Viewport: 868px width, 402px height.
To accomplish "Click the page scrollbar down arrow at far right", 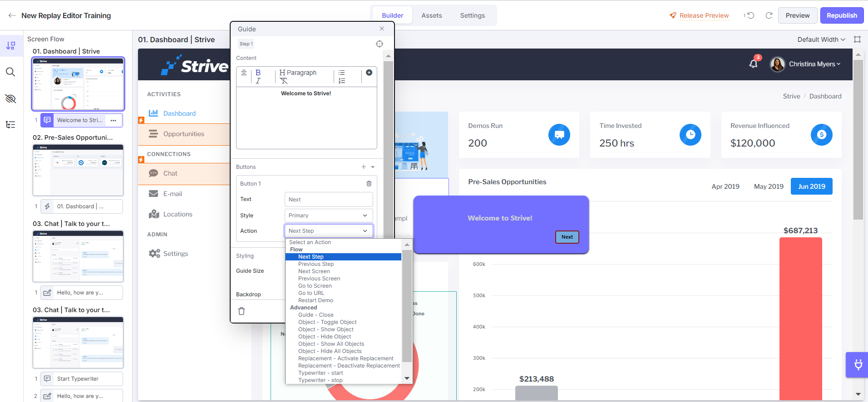I will pyautogui.click(x=858, y=394).
